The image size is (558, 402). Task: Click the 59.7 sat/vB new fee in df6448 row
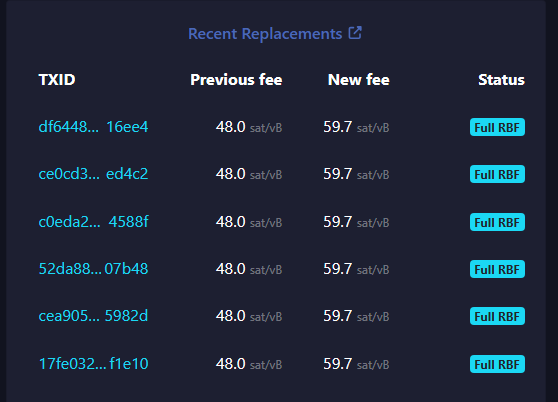coord(356,127)
